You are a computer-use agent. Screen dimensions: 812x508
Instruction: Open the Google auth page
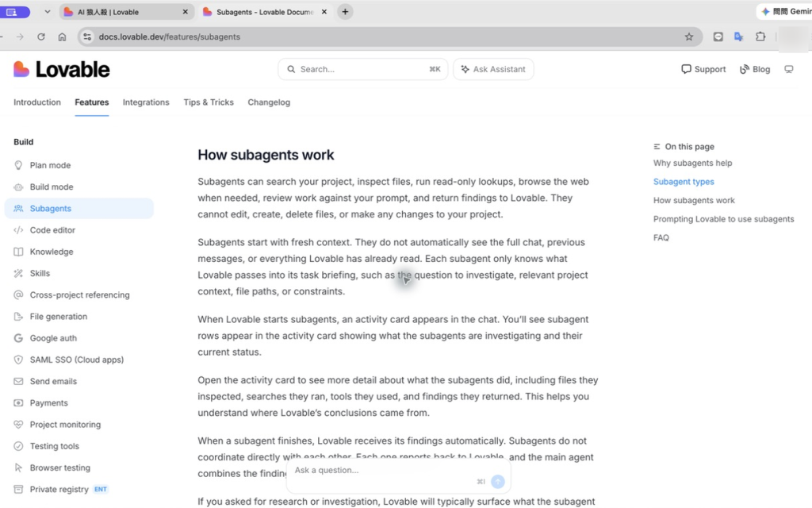pyautogui.click(x=53, y=338)
